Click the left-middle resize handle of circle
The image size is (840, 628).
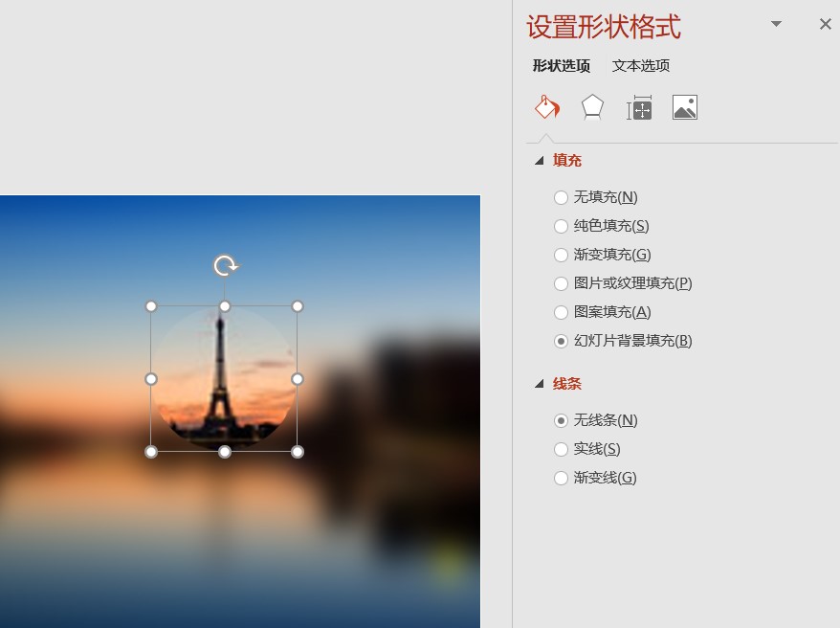pos(151,379)
